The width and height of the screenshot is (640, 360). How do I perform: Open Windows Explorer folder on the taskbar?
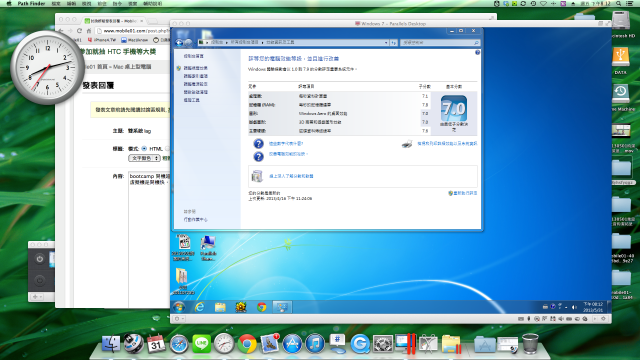point(220,307)
